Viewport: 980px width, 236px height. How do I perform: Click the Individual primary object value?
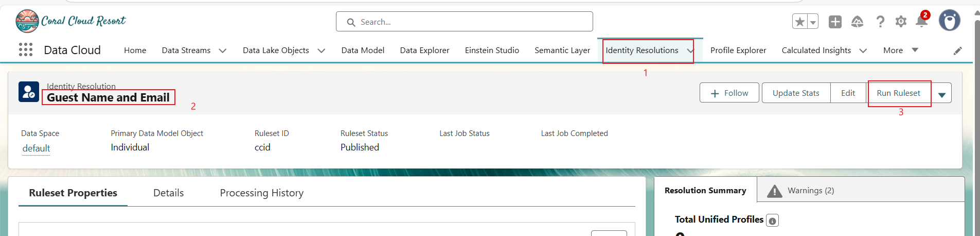coord(130,147)
